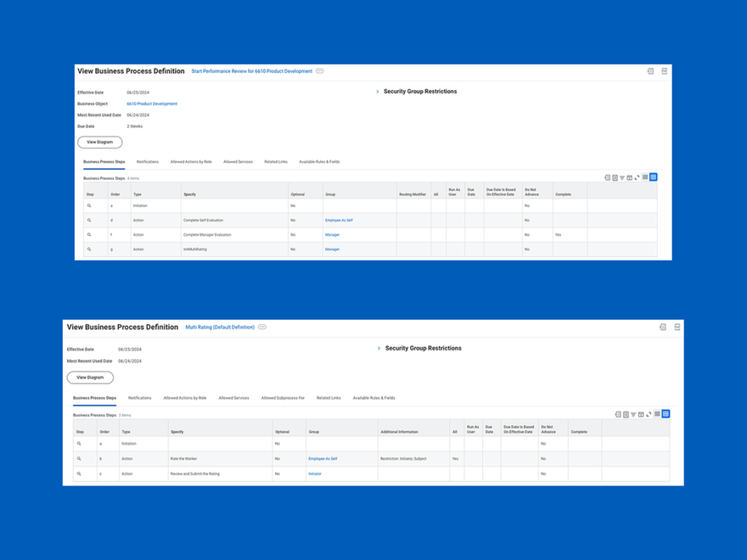Click the Employee As Self group link
Screen dimensions: 747x560
(x=337, y=220)
